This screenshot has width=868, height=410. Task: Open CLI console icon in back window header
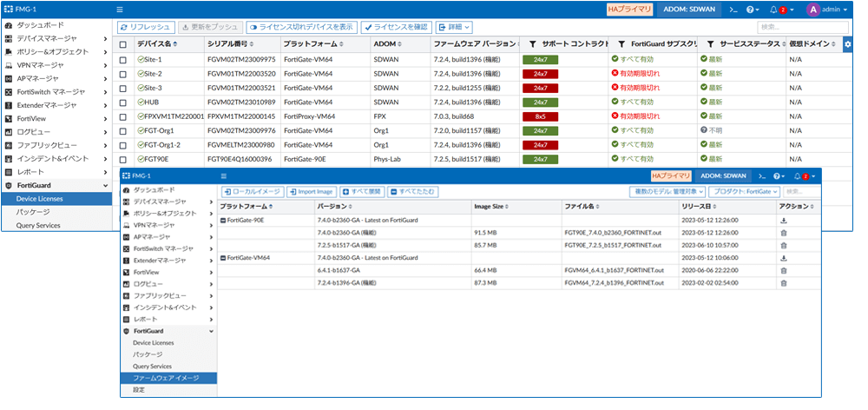tap(733, 10)
